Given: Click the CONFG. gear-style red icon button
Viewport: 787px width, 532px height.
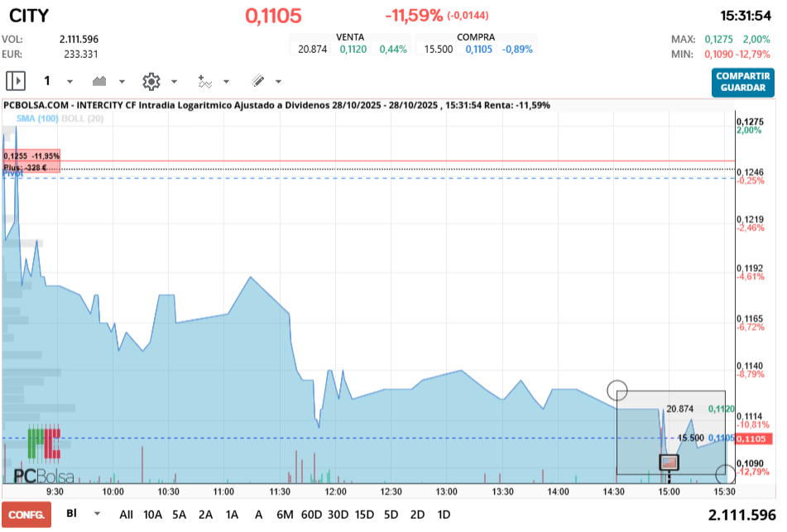Looking at the screenshot, I should tap(27, 514).
